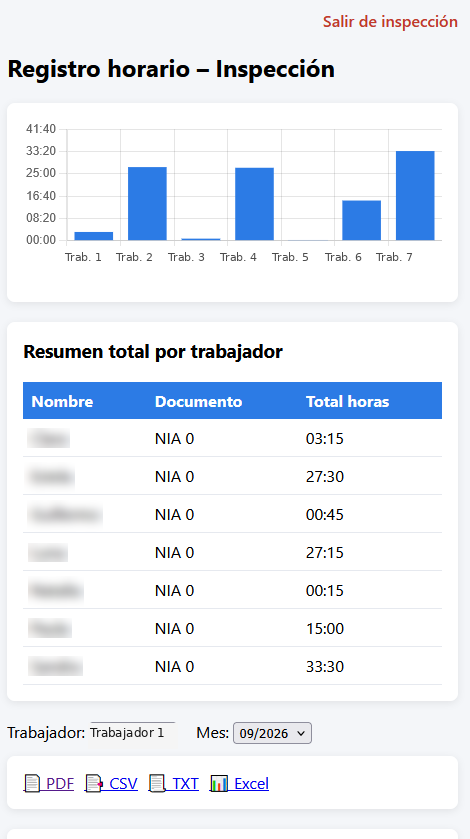Click the CSV file icon
Viewport: 470px width, 839px height.
pos(94,783)
